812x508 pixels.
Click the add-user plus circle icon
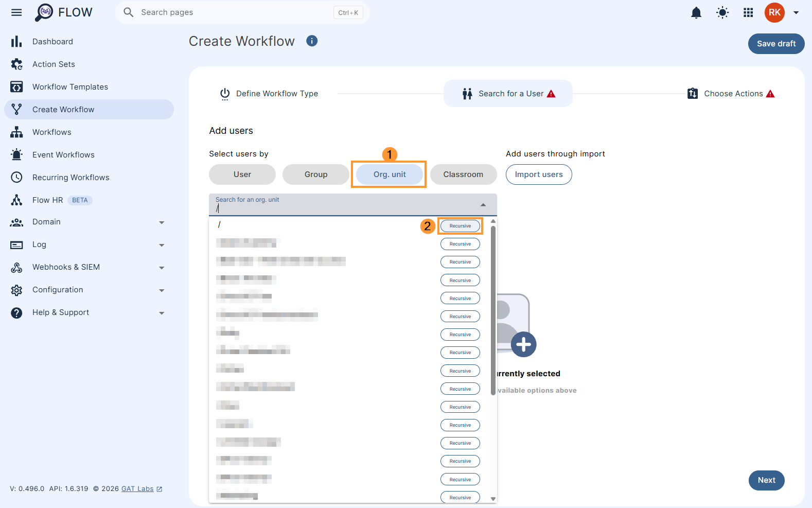(x=524, y=344)
